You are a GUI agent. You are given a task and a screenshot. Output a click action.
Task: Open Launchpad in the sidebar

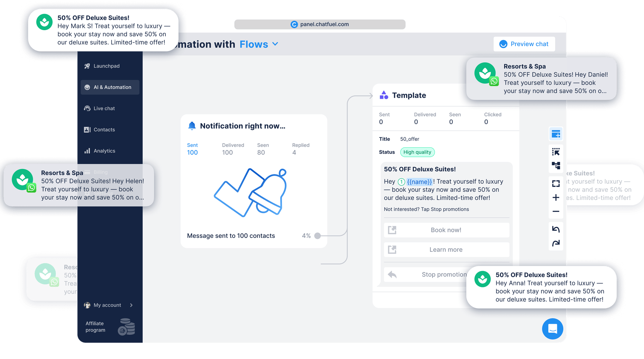click(x=106, y=66)
